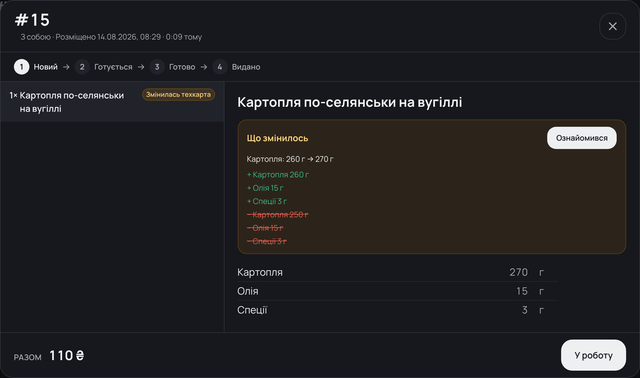Click the line 'Картопля: 260 г → 270 г'

pyautogui.click(x=290, y=159)
